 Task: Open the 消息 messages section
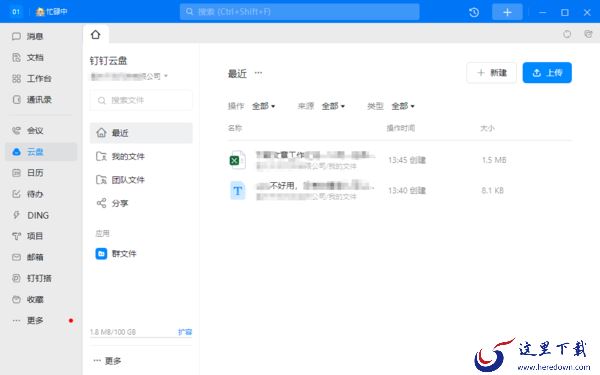[34, 36]
